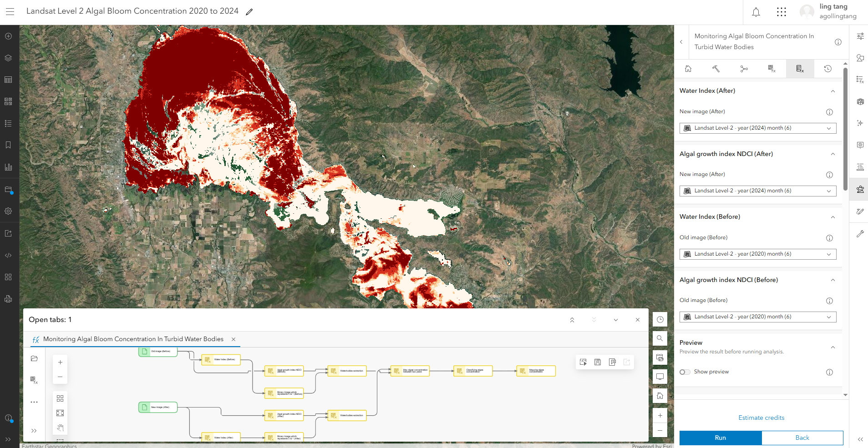Image resolution: width=868 pixels, height=448 pixels.
Task: Zoom out on the function editor canvas
Action: (x=60, y=377)
